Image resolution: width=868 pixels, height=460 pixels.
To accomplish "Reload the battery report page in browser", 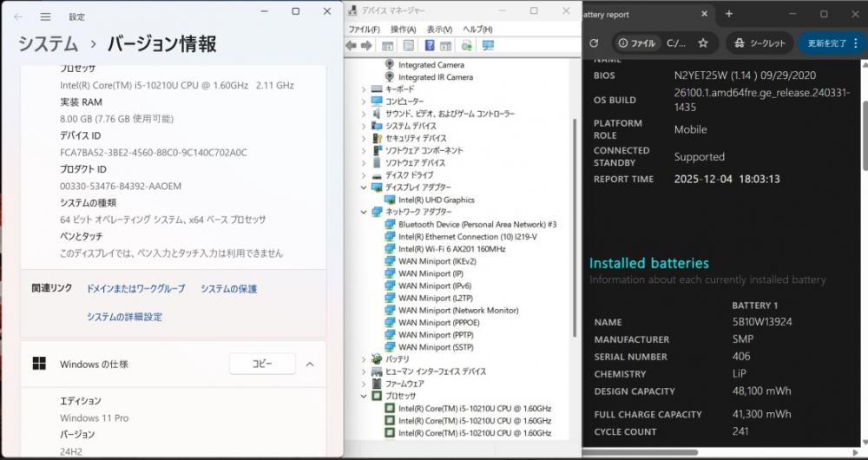I will coord(594,43).
